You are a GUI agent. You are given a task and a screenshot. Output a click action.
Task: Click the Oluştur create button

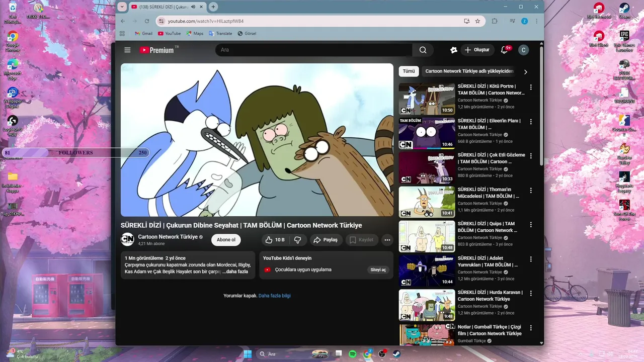point(477,50)
